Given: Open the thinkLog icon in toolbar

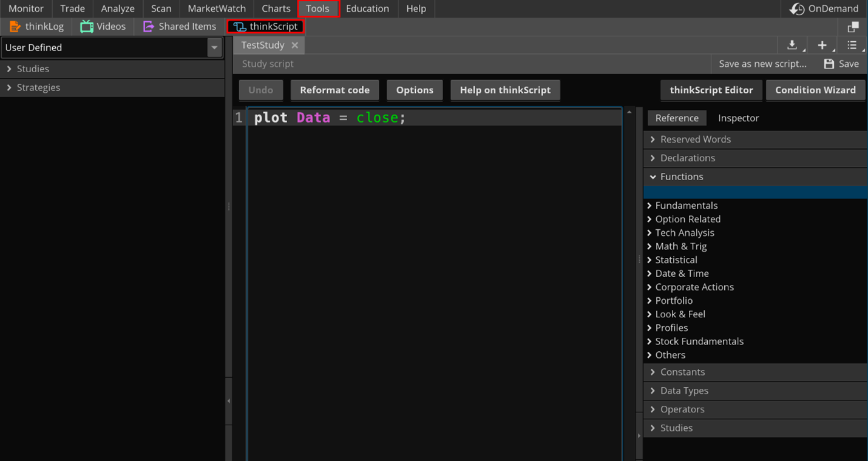Looking at the screenshot, I should click(x=15, y=27).
